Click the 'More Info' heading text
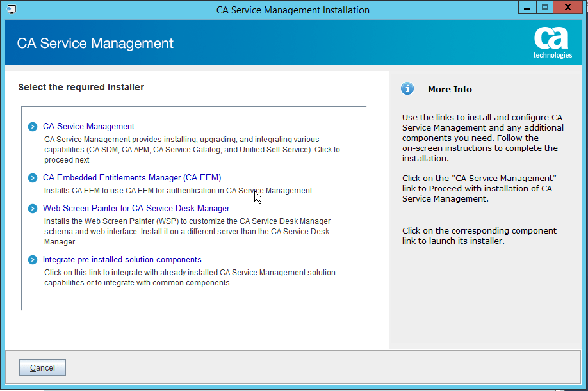The height and width of the screenshot is (391, 588). [450, 89]
